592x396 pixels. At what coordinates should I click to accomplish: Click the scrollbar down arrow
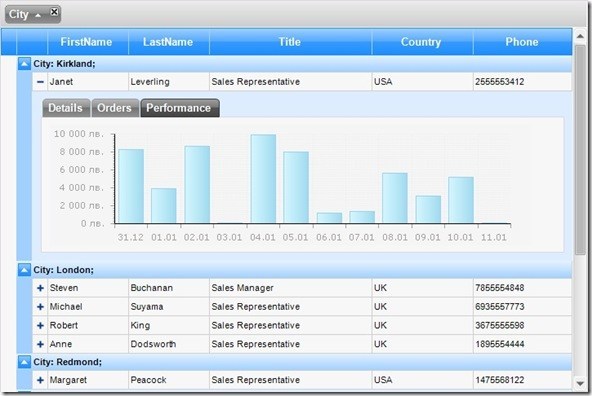click(580, 384)
